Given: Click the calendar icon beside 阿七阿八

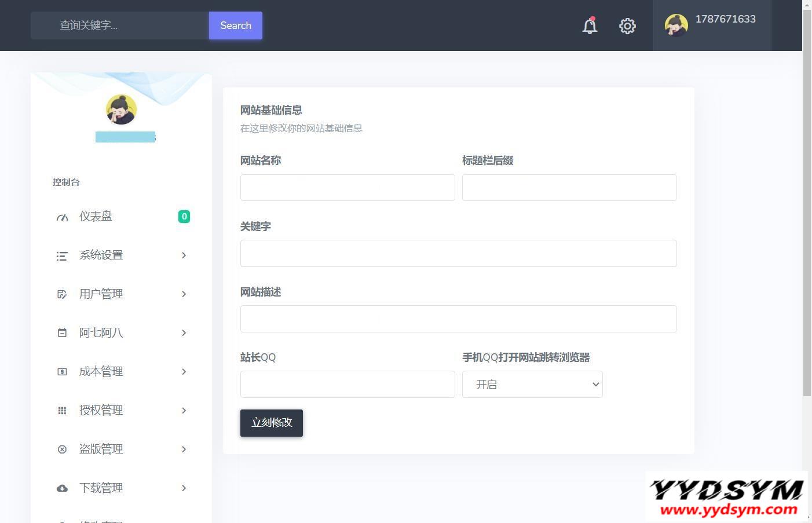Looking at the screenshot, I should (x=62, y=333).
